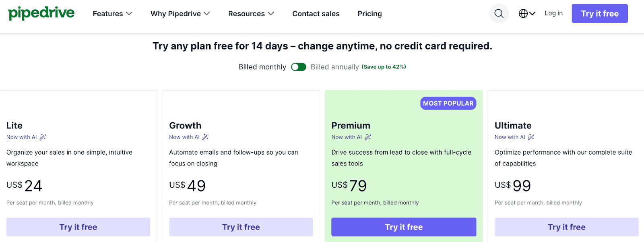
Task: Click Log in
Action: [553, 13]
